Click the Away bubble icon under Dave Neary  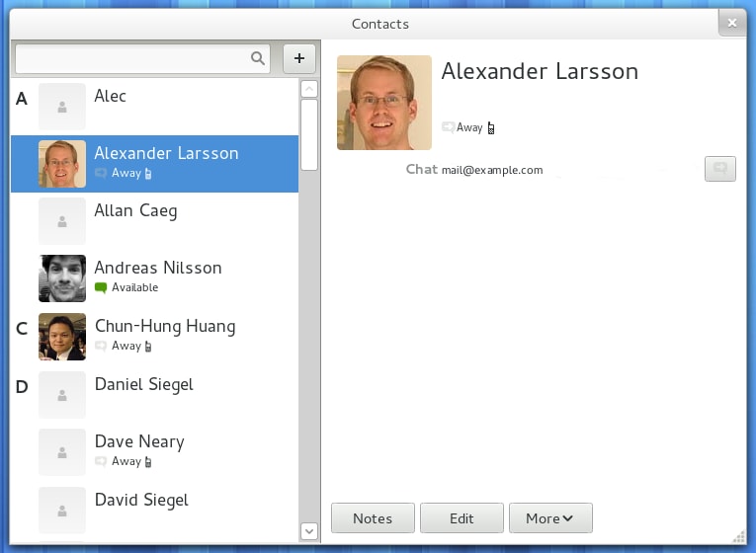[x=101, y=461]
